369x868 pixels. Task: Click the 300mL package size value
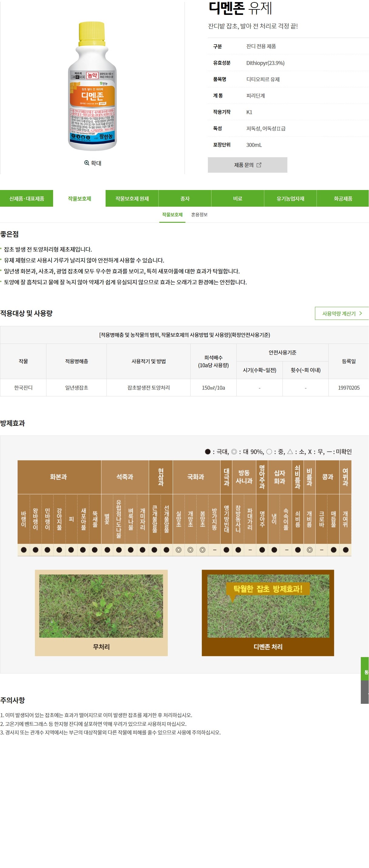coord(254,145)
